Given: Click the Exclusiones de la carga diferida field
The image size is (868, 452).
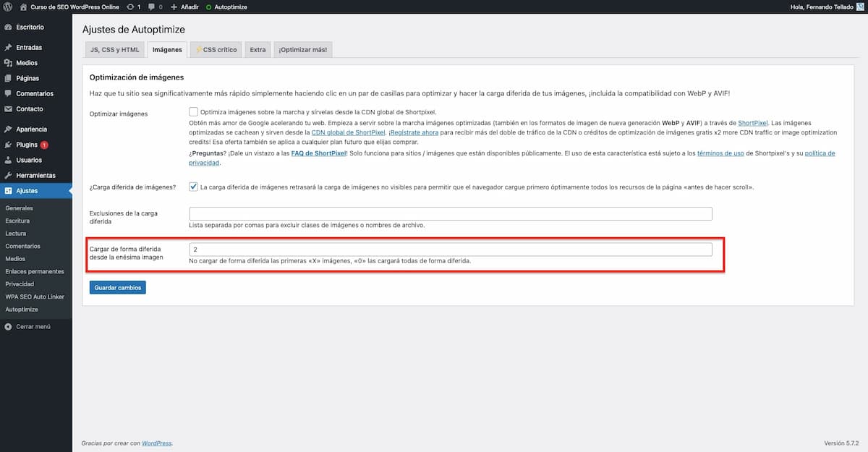Looking at the screenshot, I should point(451,214).
